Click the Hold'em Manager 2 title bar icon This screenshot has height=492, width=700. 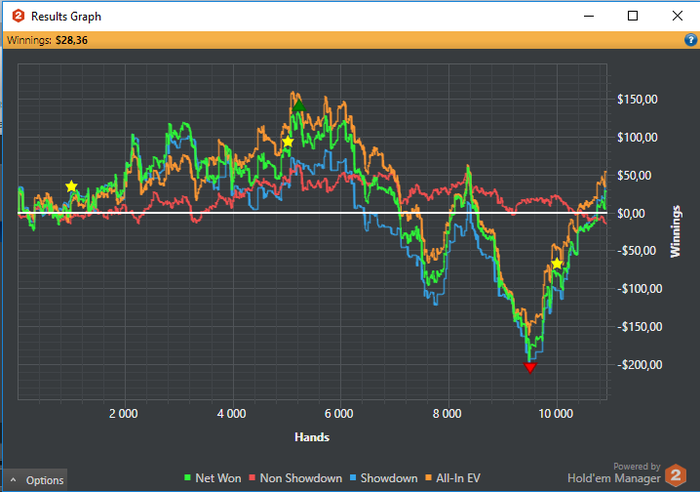click(18, 17)
